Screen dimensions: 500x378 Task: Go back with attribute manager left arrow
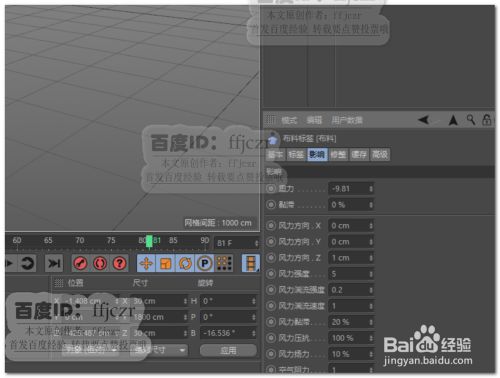[424, 120]
